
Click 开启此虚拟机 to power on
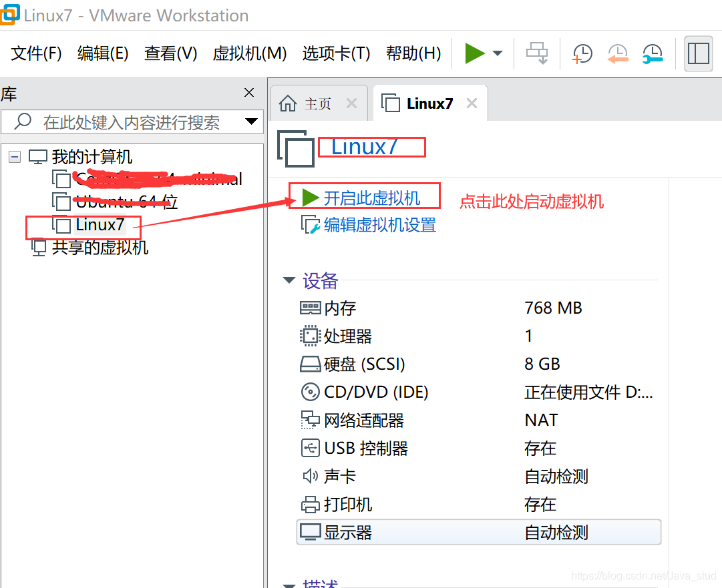(x=371, y=198)
